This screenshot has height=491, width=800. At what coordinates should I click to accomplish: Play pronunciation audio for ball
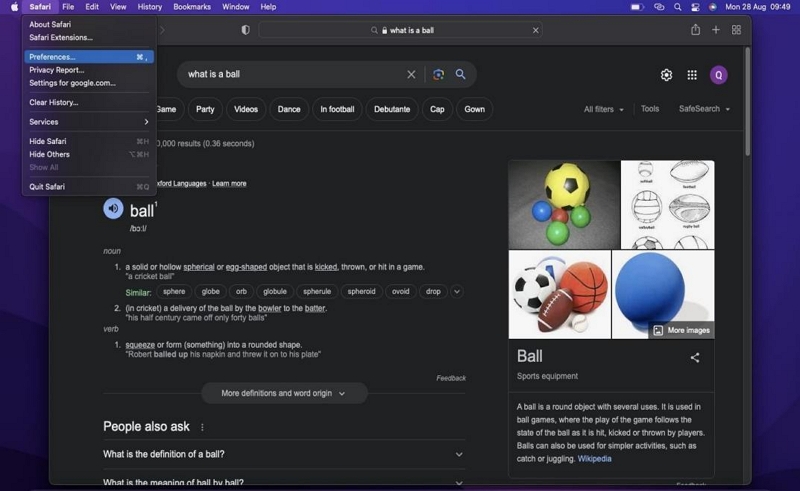coord(113,208)
